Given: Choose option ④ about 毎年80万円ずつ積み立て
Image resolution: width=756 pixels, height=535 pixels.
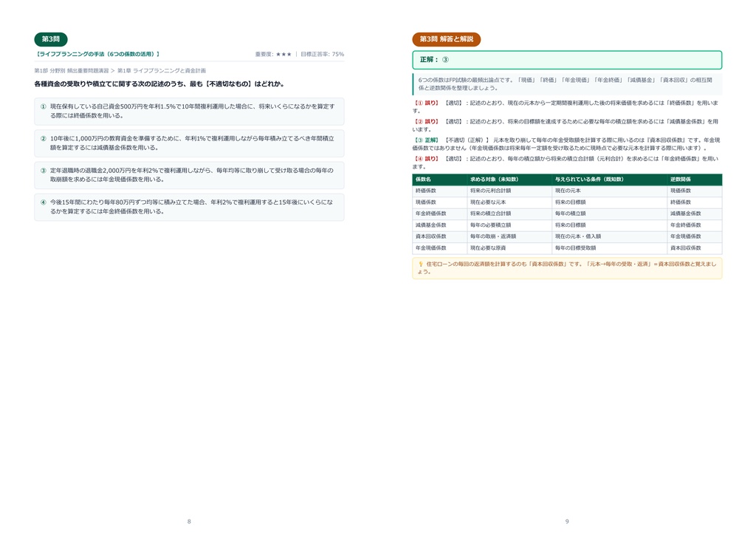Looking at the screenshot, I should pyautogui.click(x=189, y=207).
